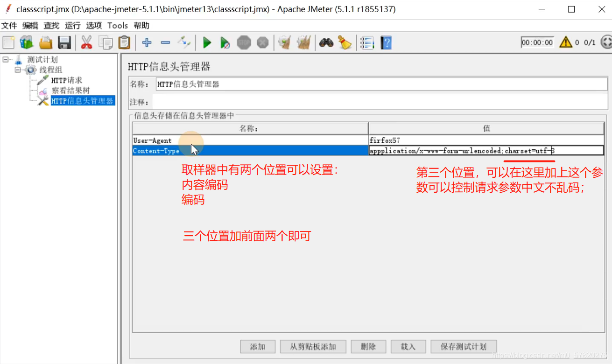Image resolution: width=612 pixels, height=364 pixels.
Task: Save the test plan with floppy icon
Action: [x=64, y=42]
